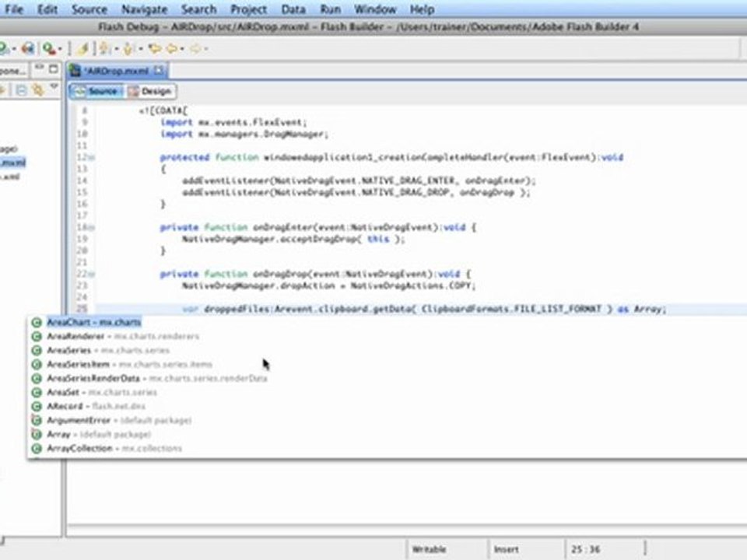Image resolution: width=747 pixels, height=560 pixels.
Task: Click the Profile/Export release globe icon
Action: (x=28, y=48)
